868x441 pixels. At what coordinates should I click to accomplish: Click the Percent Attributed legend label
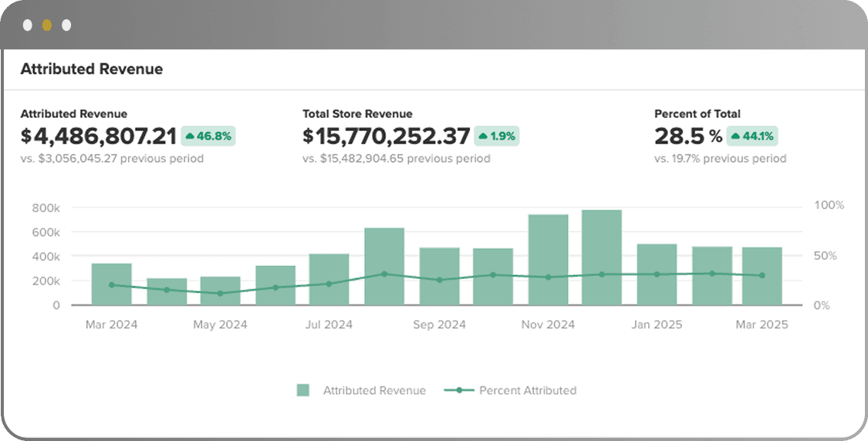click(x=528, y=390)
